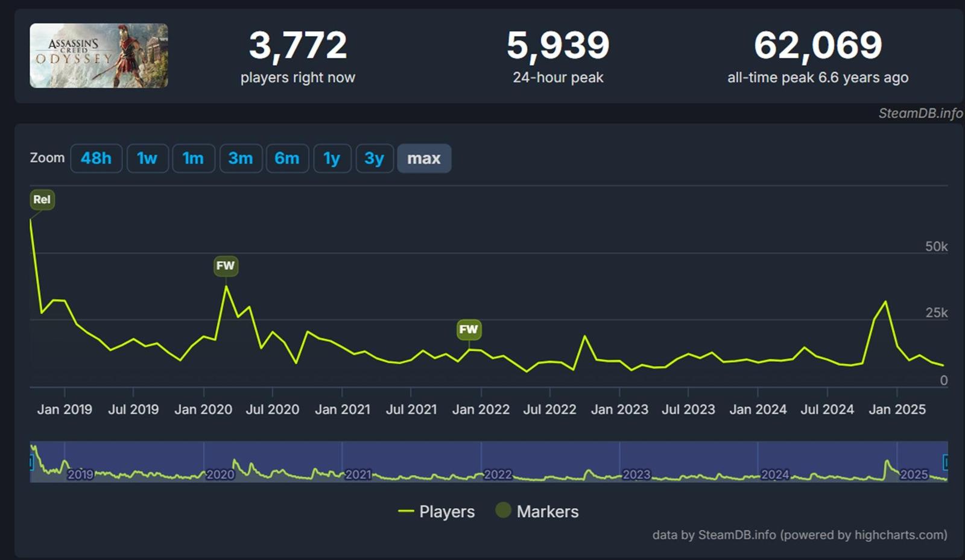Click the Rel release marker

pyautogui.click(x=42, y=200)
